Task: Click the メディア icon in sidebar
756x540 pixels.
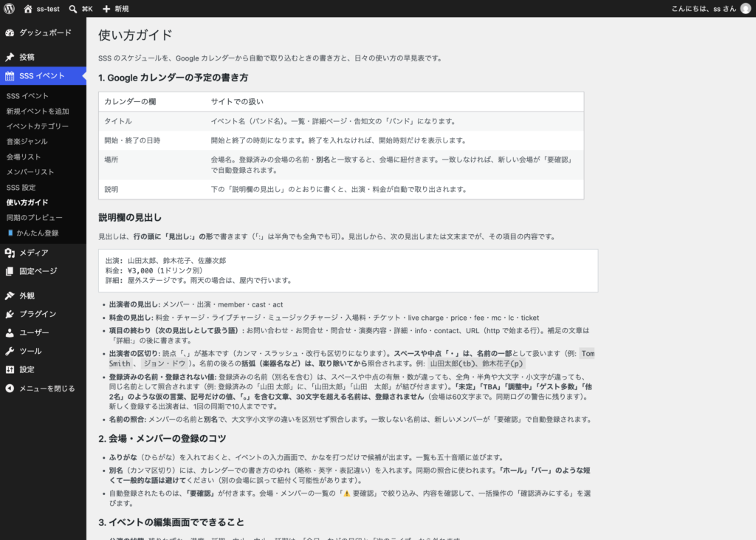Action: coord(10,253)
